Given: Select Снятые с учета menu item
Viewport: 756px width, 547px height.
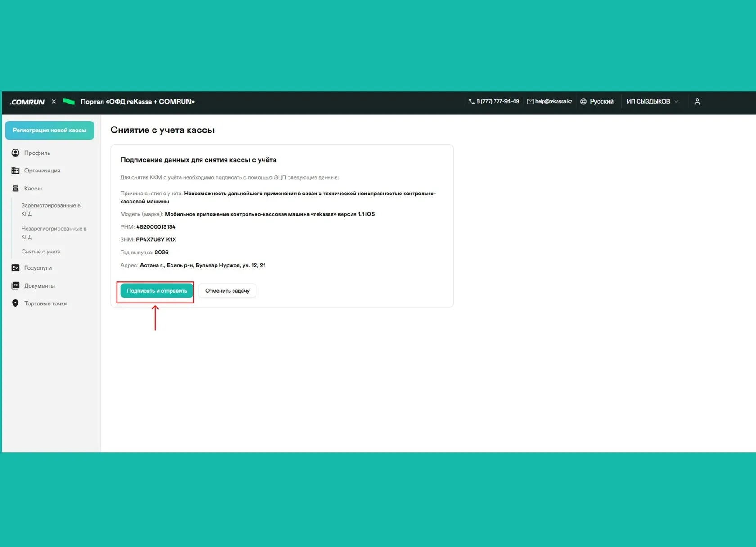Looking at the screenshot, I should click(x=41, y=252).
